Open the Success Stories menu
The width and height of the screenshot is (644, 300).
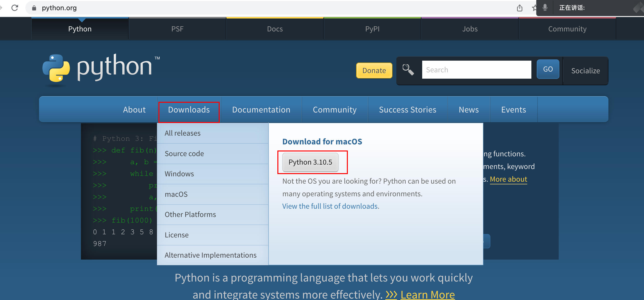pos(408,110)
